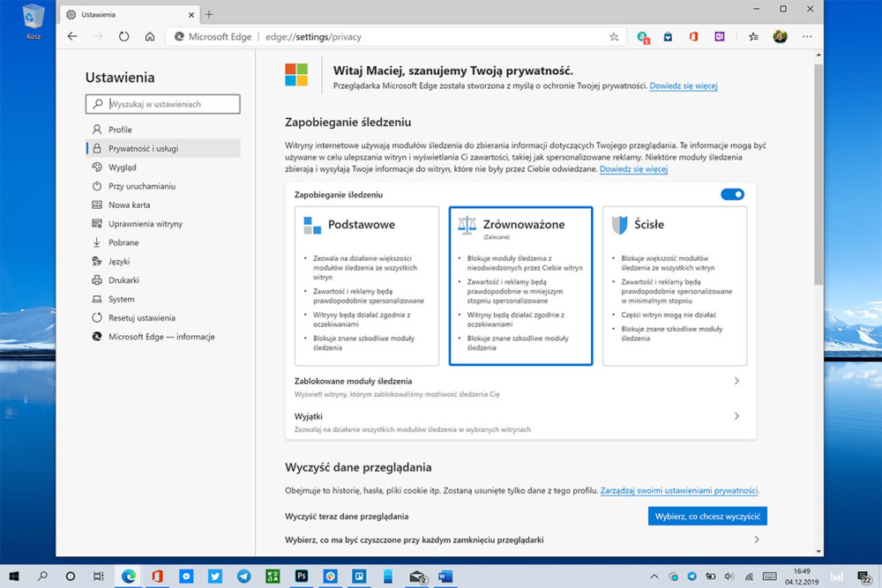
Task: Open Uprawnienia witryny settings section
Action: pos(163,224)
